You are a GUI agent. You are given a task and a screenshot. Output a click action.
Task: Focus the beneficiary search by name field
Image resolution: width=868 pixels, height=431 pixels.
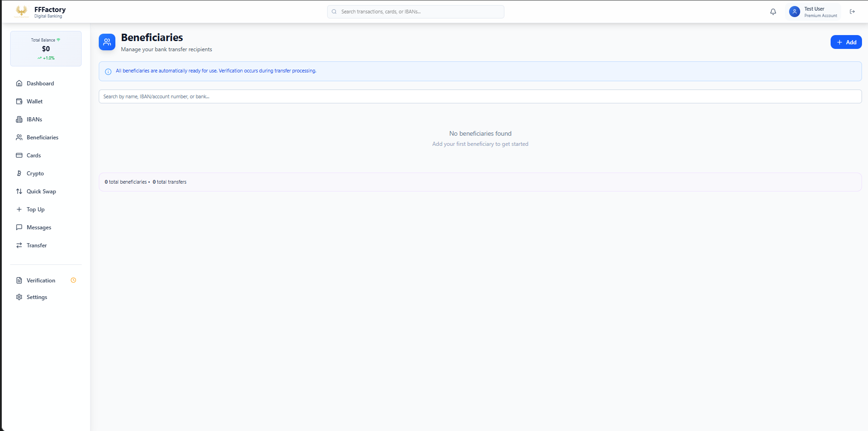coord(480,96)
